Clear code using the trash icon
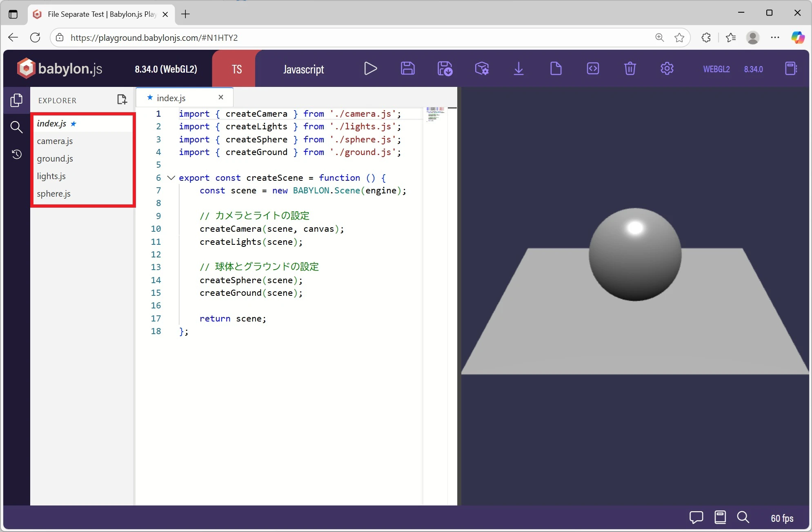This screenshot has height=532, width=812. point(630,69)
